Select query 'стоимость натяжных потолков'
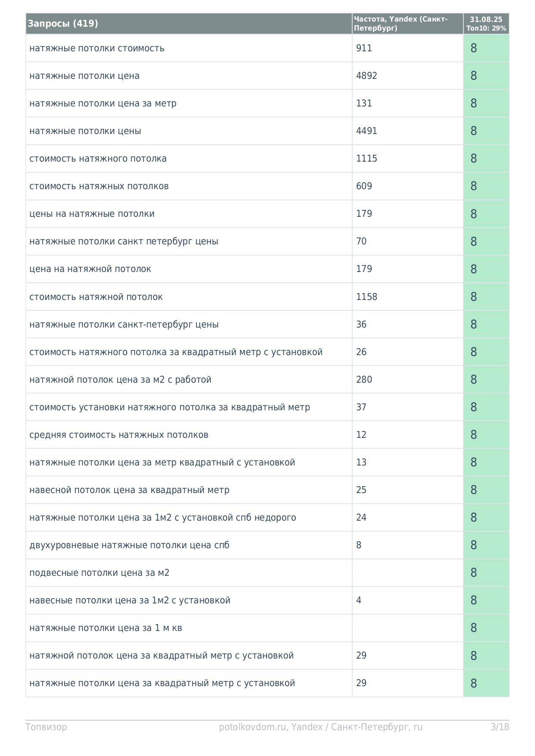Image resolution: width=535 pixels, height=756 pixels. click(99, 186)
